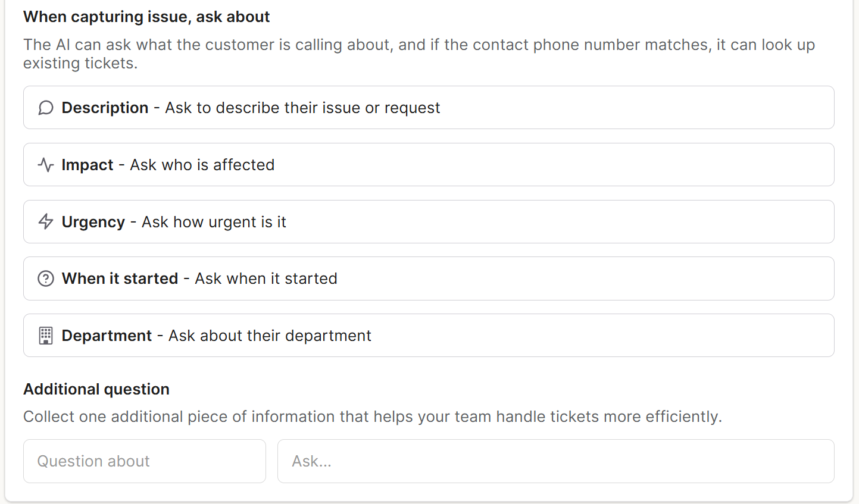Click the "When capturing issue, ask about" heading
The width and height of the screenshot is (859, 504).
(x=146, y=17)
